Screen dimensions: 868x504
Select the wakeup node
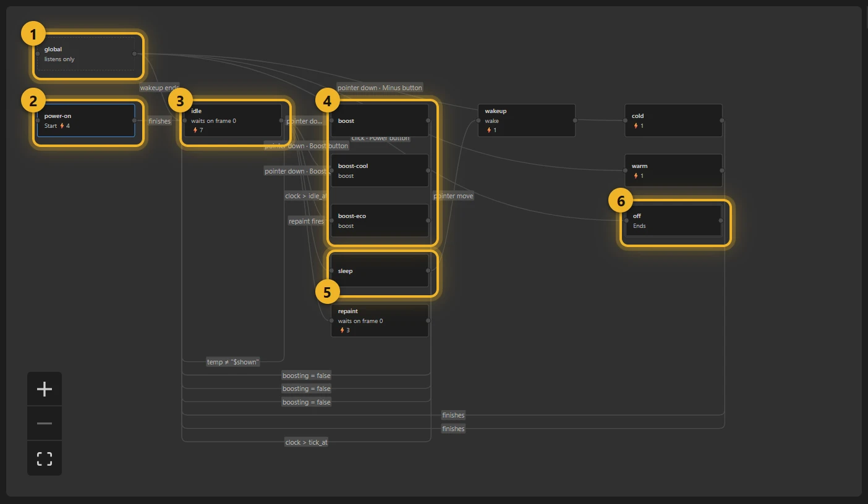click(527, 120)
